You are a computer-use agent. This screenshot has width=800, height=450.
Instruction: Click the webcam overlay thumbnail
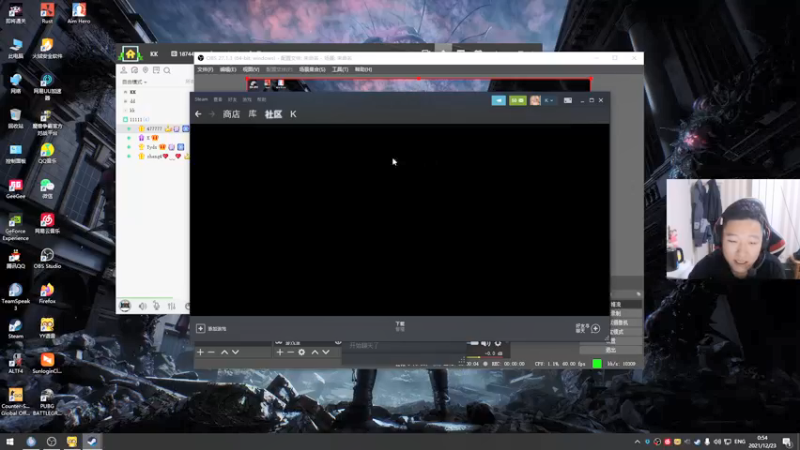click(x=733, y=229)
